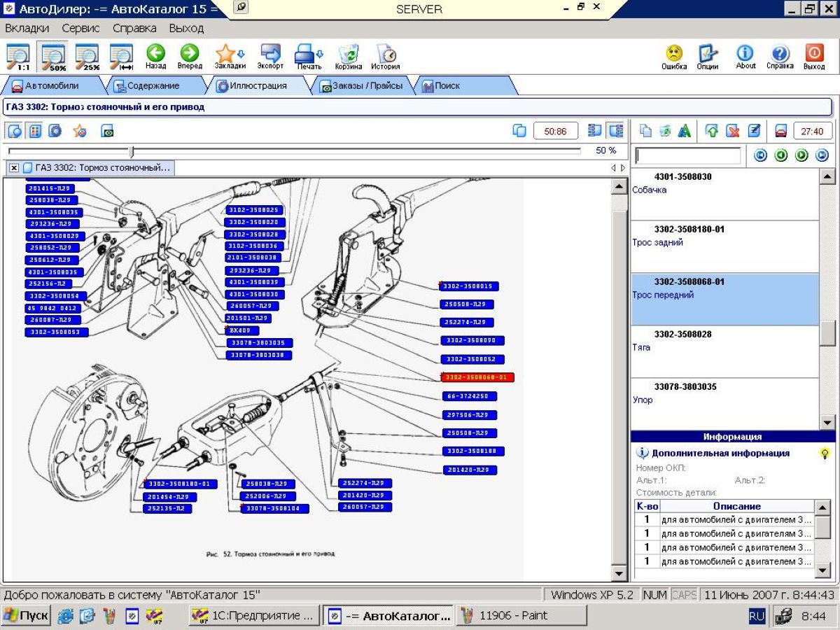Select the 25% zoom button
840x630 pixels.
point(87,57)
